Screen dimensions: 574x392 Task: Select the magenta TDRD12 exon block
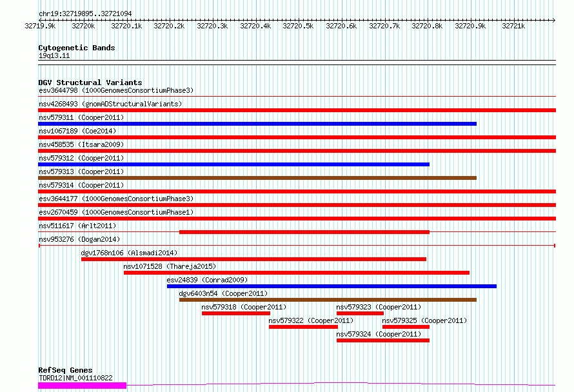(x=83, y=386)
